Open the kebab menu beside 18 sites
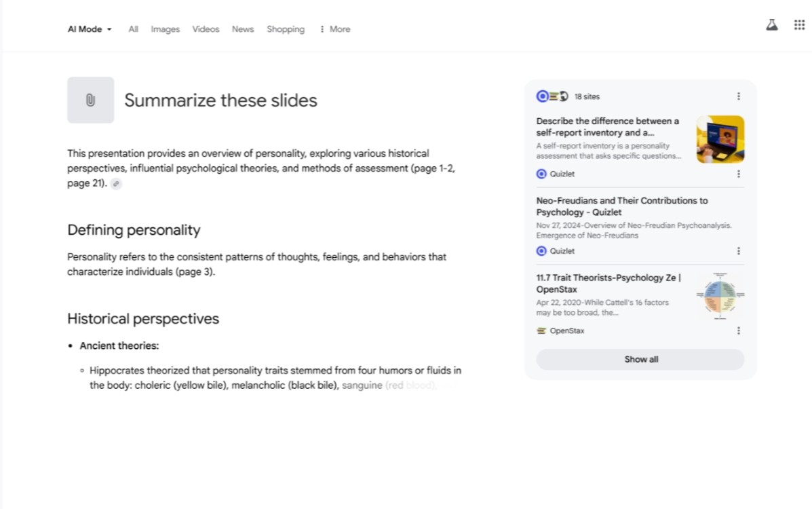Image resolution: width=812 pixels, height=509 pixels. 739,96
